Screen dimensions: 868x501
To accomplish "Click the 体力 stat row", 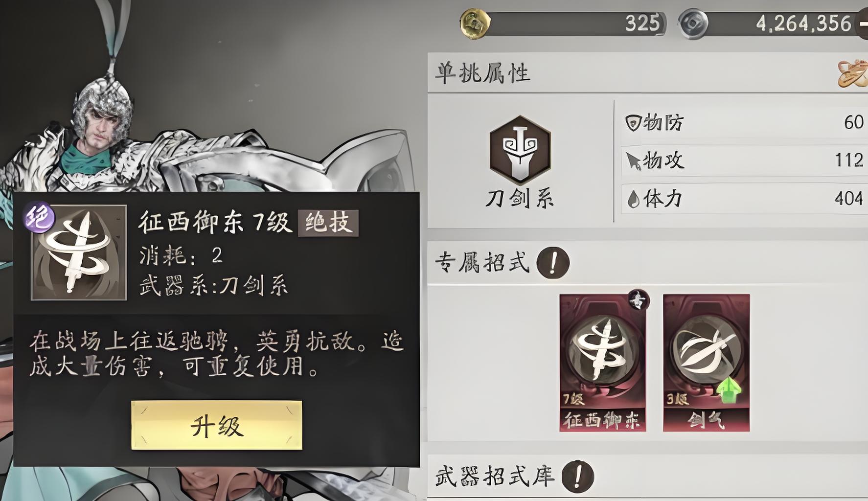I will [x=744, y=199].
